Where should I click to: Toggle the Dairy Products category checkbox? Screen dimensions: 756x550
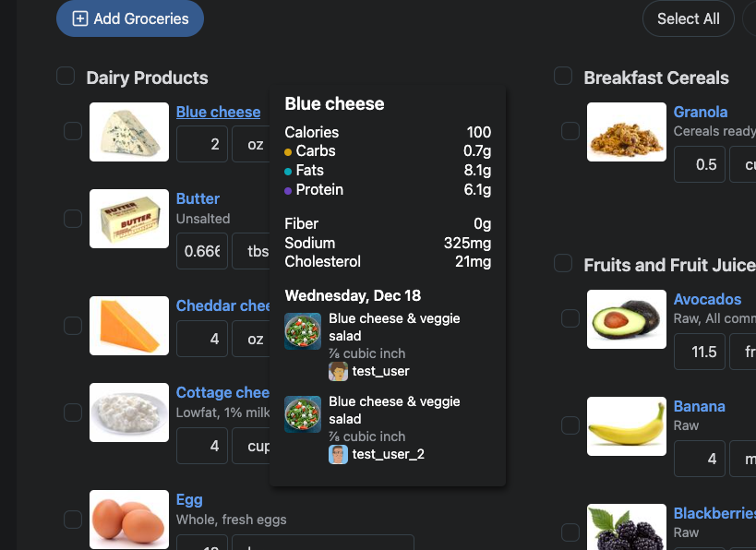tap(66, 76)
